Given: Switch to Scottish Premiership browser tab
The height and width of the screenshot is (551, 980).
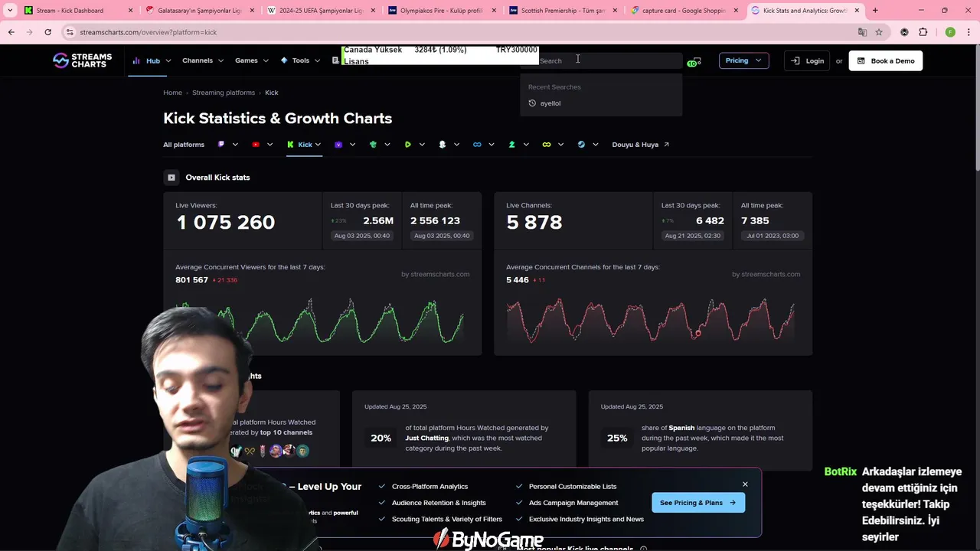Looking at the screenshot, I should pyautogui.click(x=562, y=11).
